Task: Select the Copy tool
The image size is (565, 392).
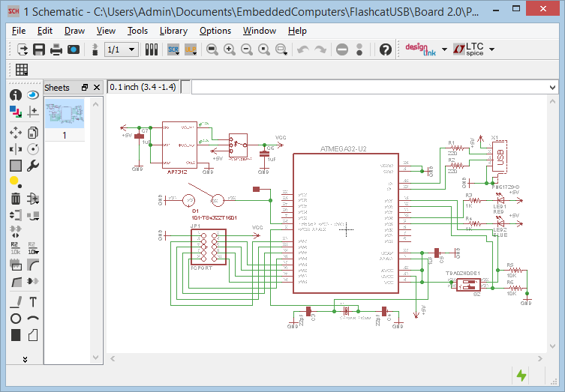Action: (x=33, y=133)
